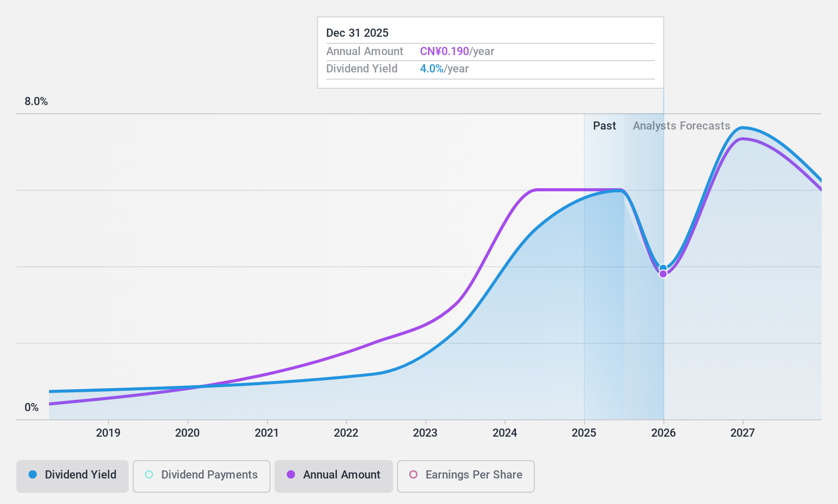Image resolution: width=838 pixels, height=504 pixels.
Task: Click the 2019 x-axis label
Action: pyautogui.click(x=108, y=433)
